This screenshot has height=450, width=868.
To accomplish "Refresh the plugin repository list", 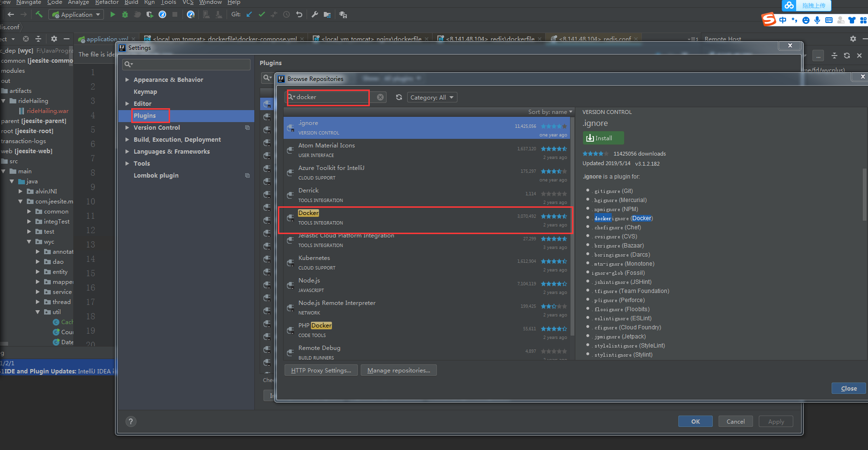I will click(x=399, y=97).
